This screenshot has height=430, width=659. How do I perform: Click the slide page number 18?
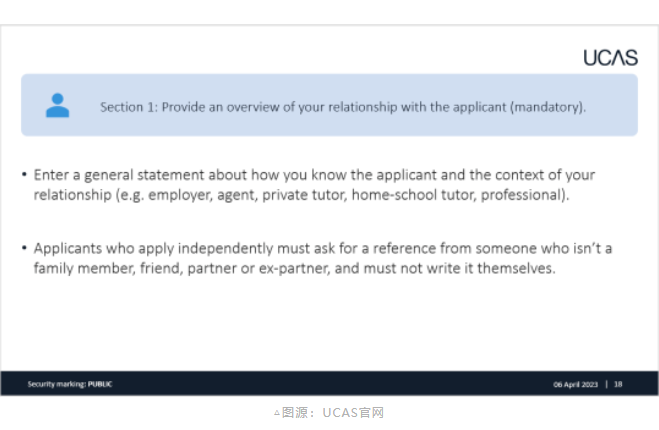click(618, 384)
